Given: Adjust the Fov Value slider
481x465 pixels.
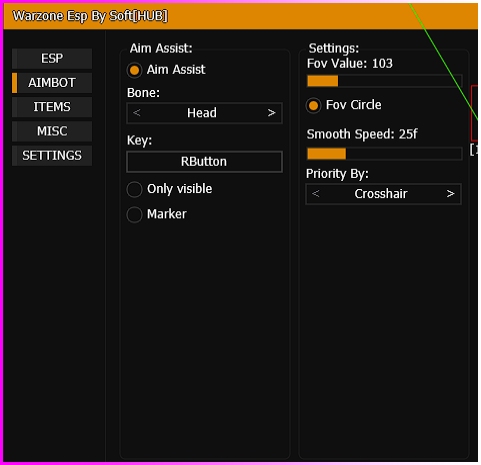Looking at the screenshot, I should click(x=384, y=81).
